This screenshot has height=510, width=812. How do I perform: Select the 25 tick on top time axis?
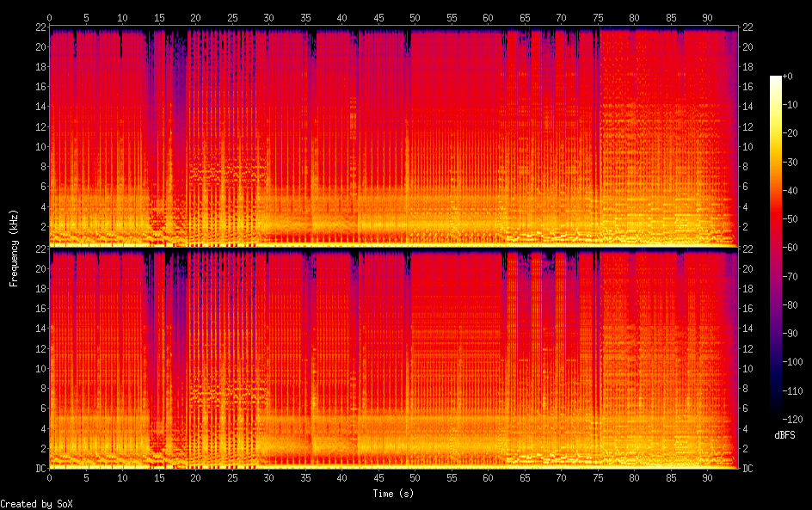tap(232, 18)
